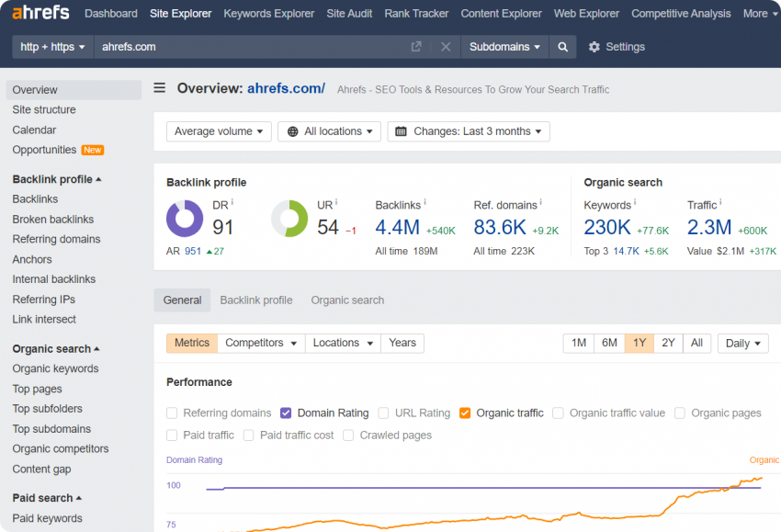Enable Referring domains checkbox
This screenshot has height=532, width=781.
click(x=172, y=413)
